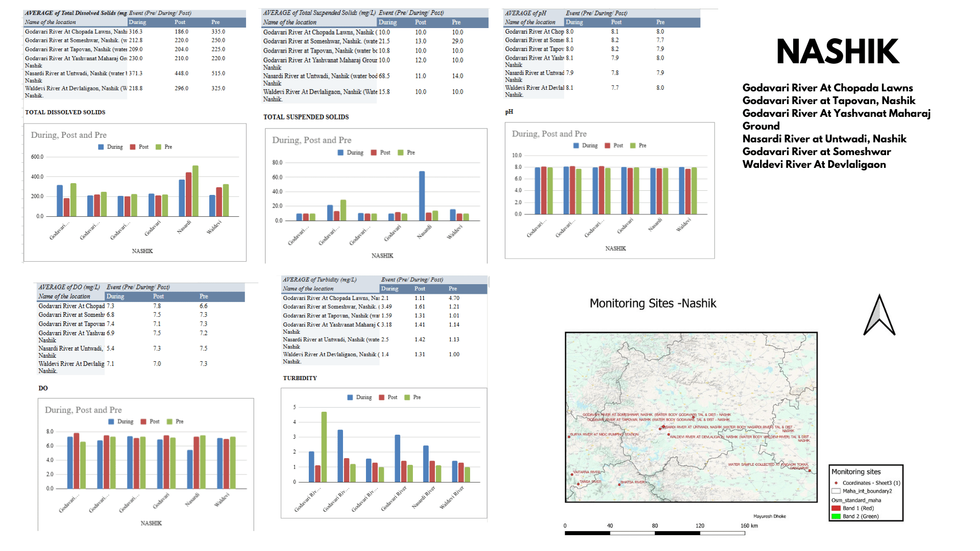Click the 316.3 value in the Total Dissolved Solids table
The width and height of the screenshot is (980, 551).
tap(136, 32)
